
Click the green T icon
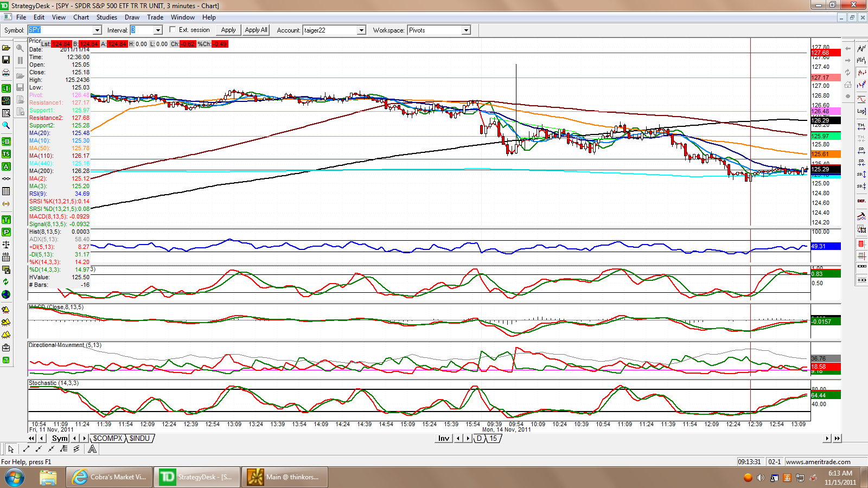click(x=6, y=220)
